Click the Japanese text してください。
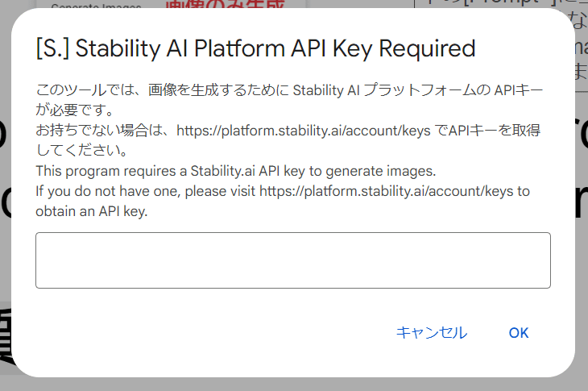 click(82, 151)
